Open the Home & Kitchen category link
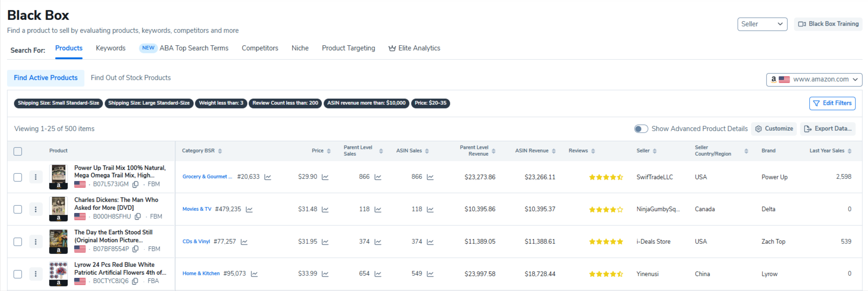The height and width of the screenshot is (291, 868). click(x=201, y=274)
